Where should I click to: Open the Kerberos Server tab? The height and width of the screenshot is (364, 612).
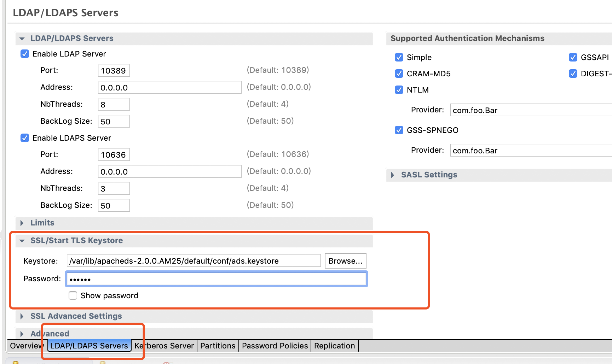[x=164, y=346]
